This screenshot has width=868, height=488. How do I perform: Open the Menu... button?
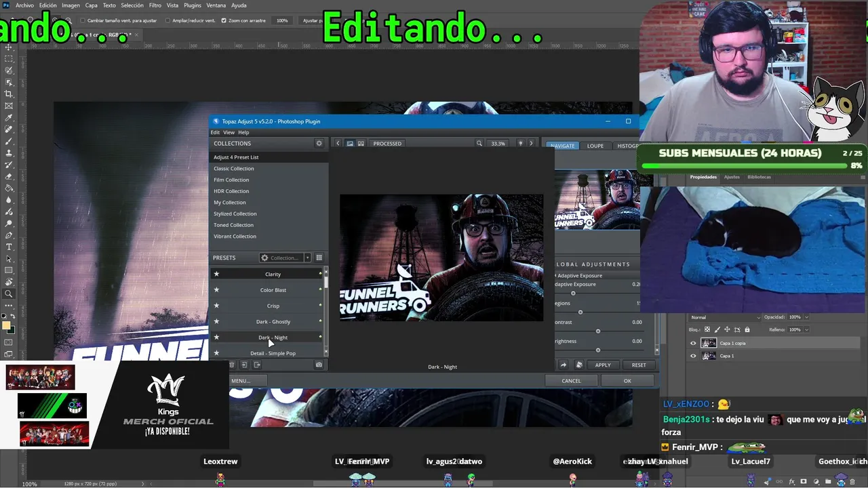point(241,381)
